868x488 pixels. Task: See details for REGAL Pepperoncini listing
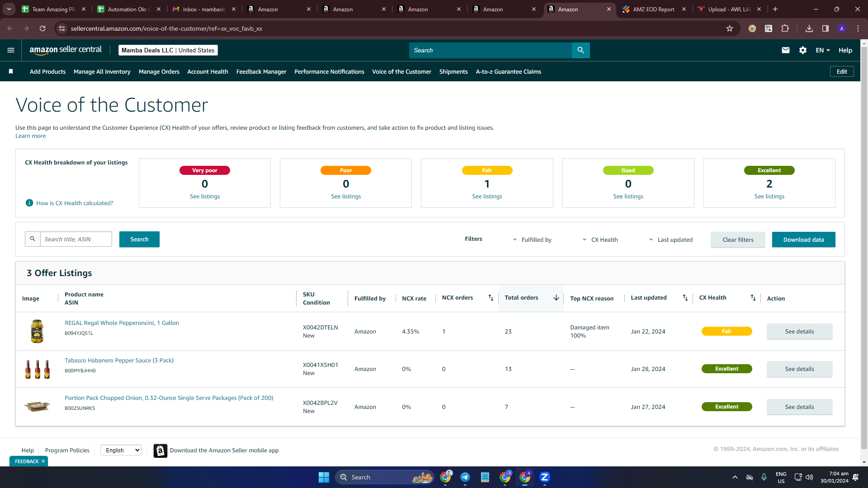[799, 331]
